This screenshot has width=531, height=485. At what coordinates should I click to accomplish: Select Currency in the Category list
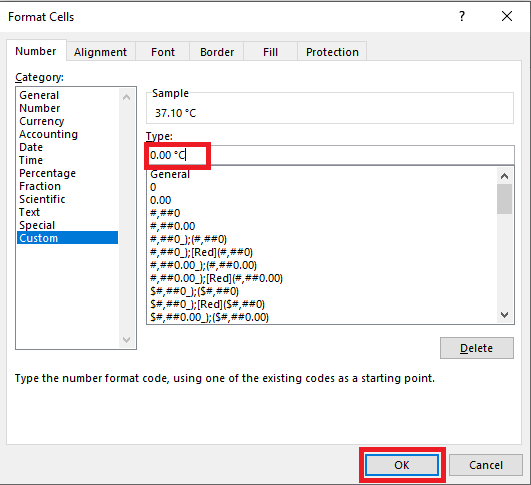point(42,121)
